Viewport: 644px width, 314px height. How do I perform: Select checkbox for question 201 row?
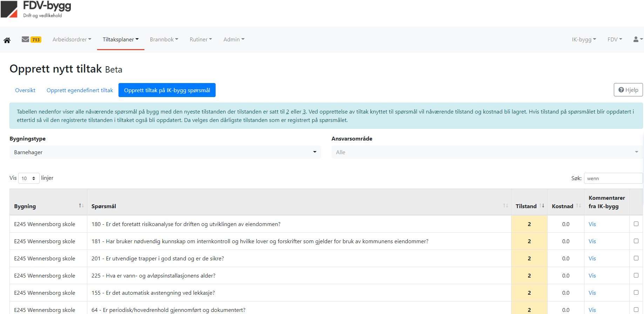click(636, 258)
